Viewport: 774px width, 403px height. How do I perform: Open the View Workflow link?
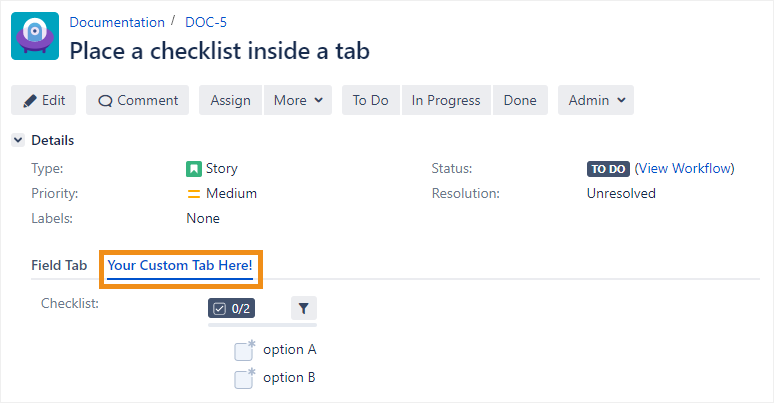point(685,169)
